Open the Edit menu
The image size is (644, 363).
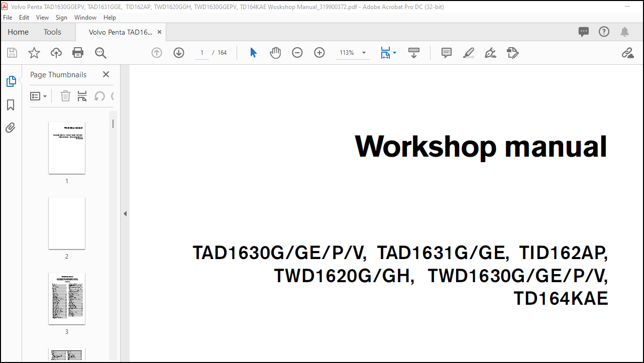[24, 17]
